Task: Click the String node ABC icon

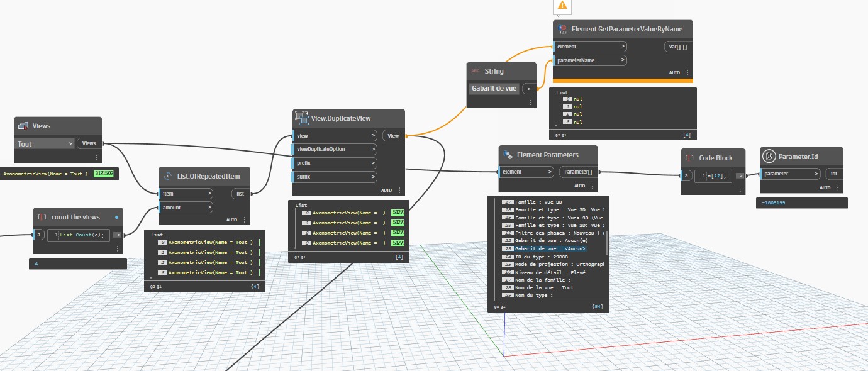Action: pos(476,71)
